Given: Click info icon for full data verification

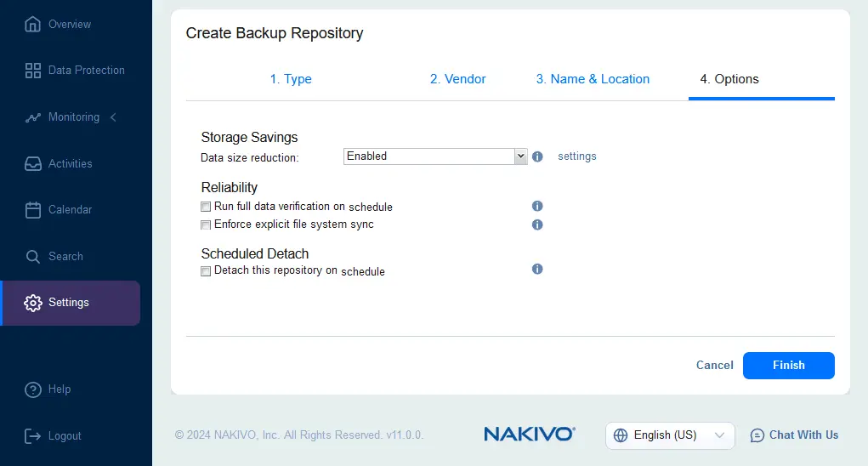Looking at the screenshot, I should point(537,206).
